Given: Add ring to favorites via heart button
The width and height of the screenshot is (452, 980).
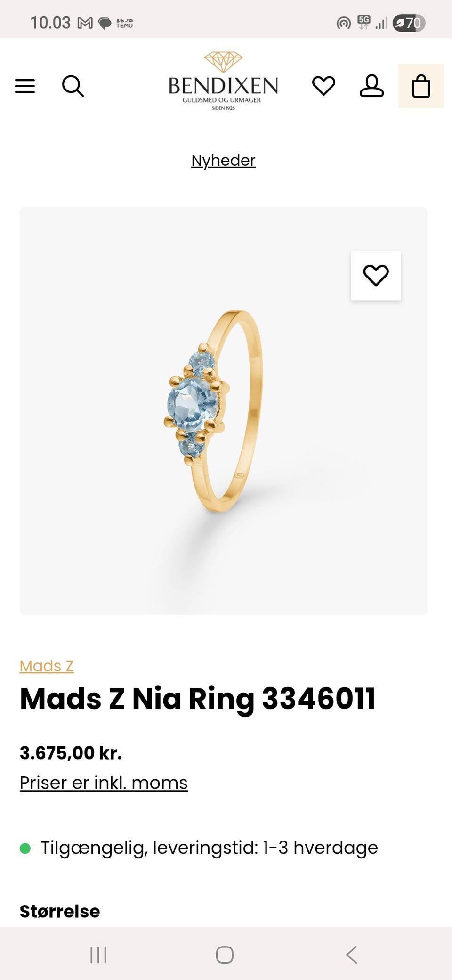Looking at the screenshot, I should (x=376, y=276).
